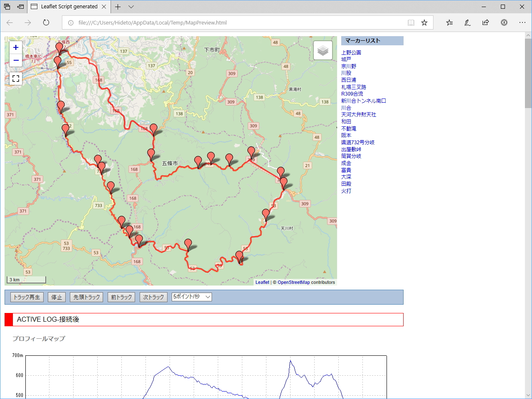Go back to the previous page
The image size is (532, 399).
[x=10, y=22]
